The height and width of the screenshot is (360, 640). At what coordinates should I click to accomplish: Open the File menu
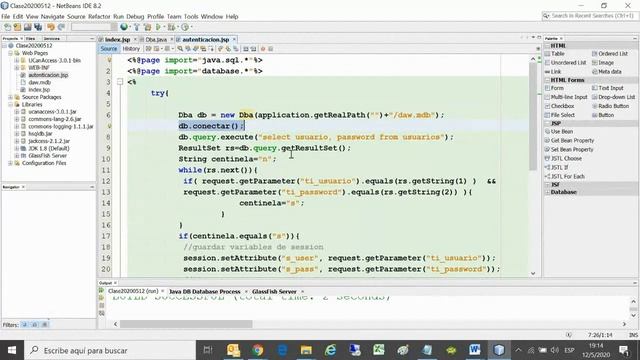point(5,16)
